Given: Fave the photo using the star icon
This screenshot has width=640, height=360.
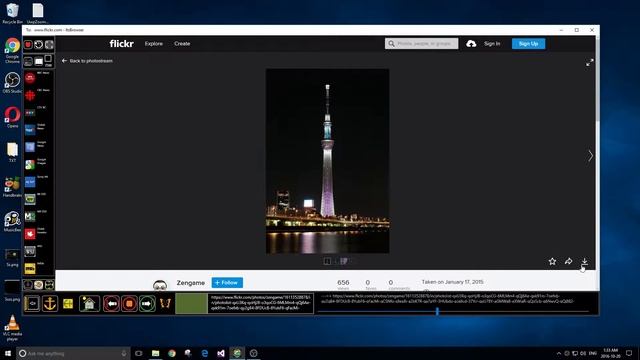Looking at the screenshot, I should tap(552, 261).
